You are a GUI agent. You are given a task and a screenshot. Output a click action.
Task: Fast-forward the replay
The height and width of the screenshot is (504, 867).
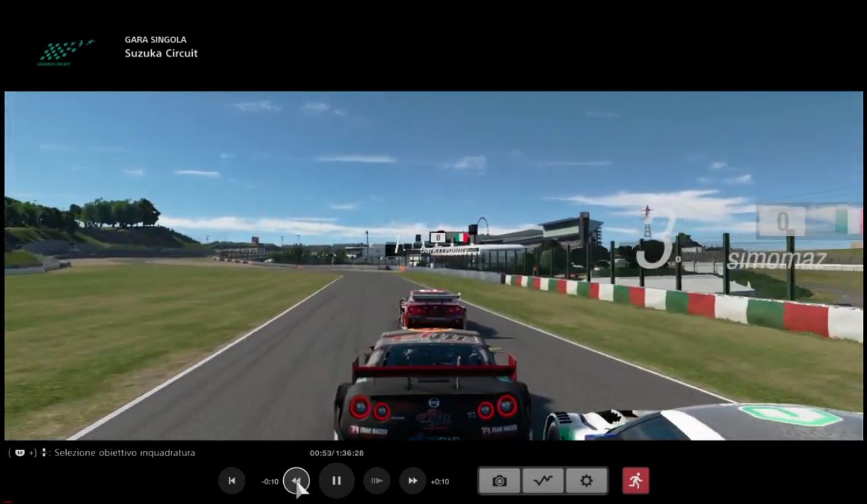413,481
